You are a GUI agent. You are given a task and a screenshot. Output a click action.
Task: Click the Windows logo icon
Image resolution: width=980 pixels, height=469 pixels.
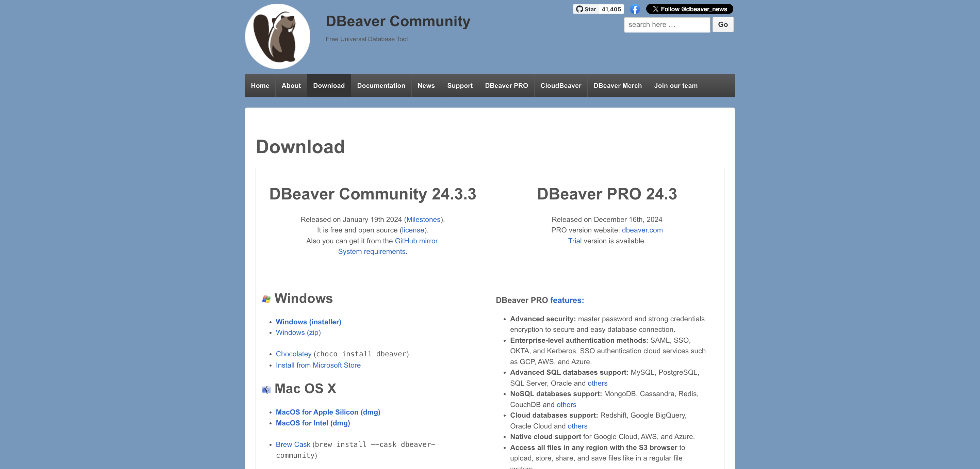266,300
